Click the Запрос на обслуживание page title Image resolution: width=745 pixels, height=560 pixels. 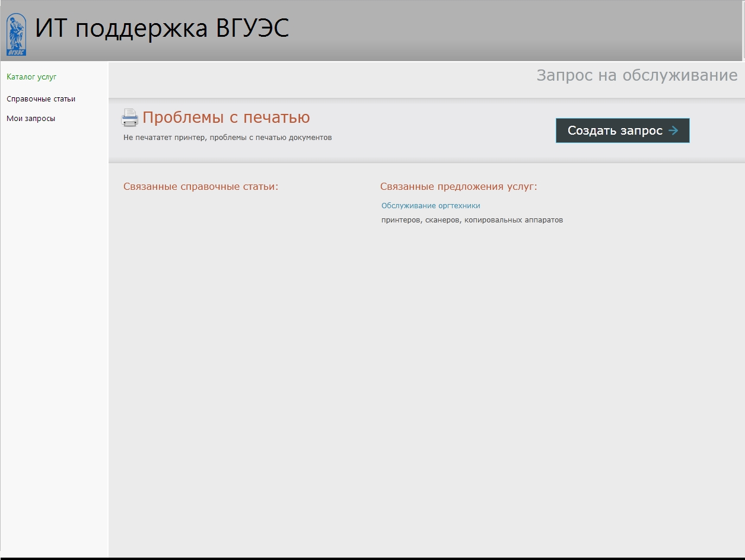click(x=636, y=75)
